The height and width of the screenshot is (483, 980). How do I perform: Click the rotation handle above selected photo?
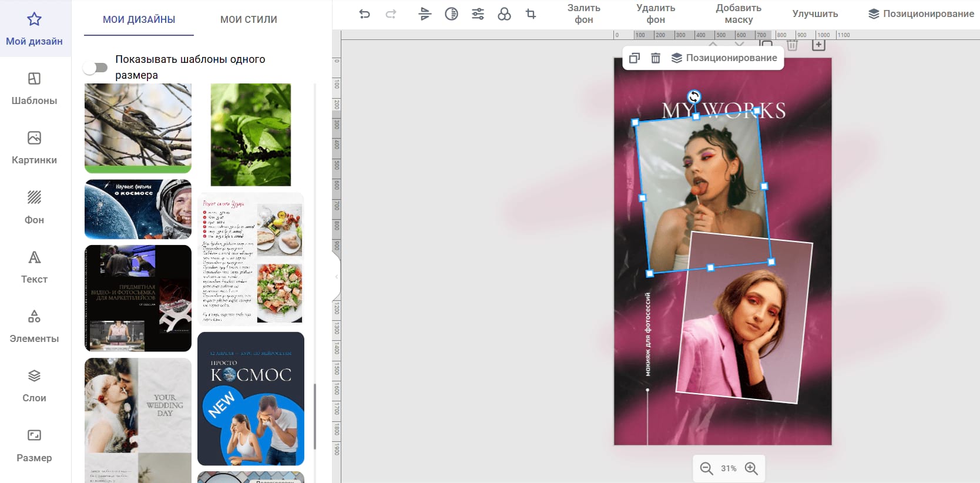[694, 96]
